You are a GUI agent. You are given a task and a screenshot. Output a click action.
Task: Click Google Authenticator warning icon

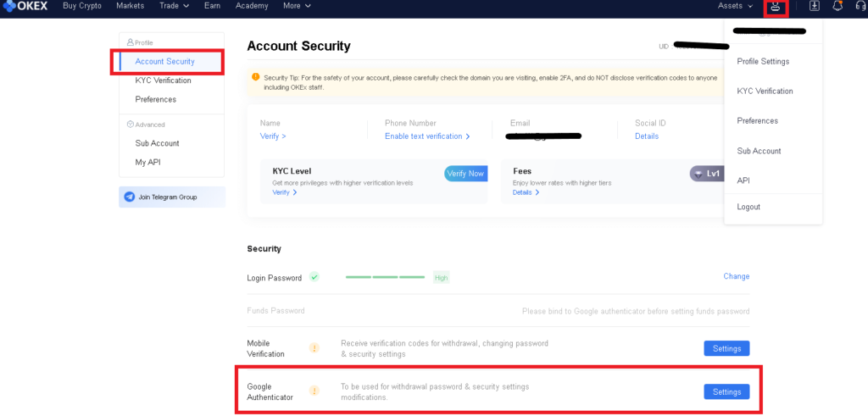click(314, 391)
